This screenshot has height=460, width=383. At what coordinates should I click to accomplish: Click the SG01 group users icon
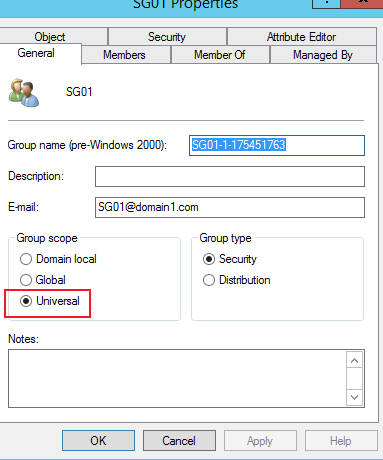point(24,92)
